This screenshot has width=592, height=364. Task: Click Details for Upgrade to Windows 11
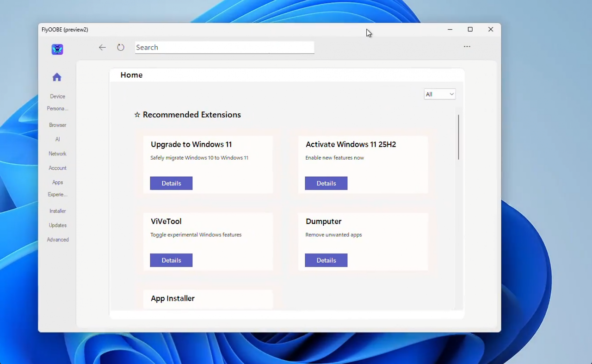tap(171, 183)
